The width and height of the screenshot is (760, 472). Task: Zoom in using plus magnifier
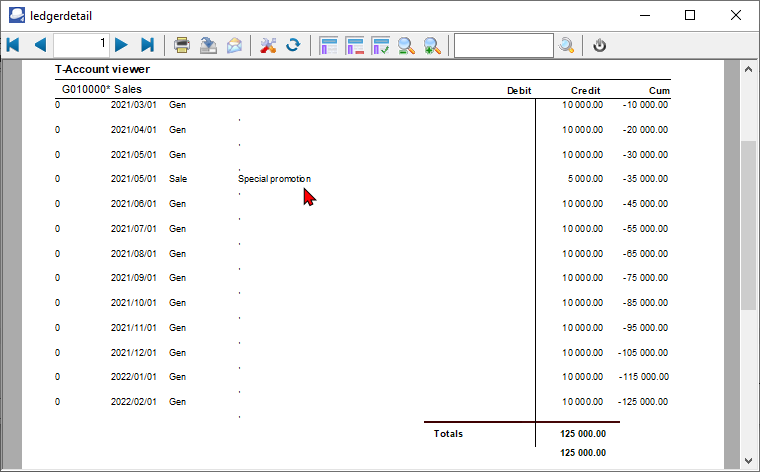(x=431, y=46)
